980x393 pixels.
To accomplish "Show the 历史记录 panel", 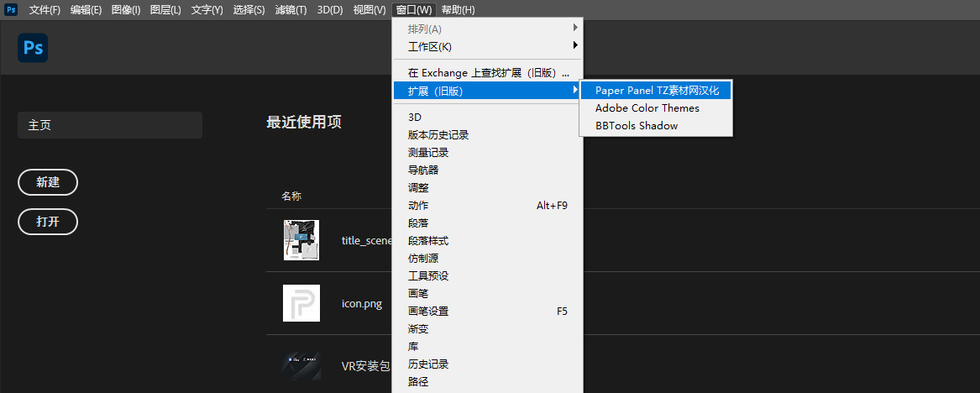I will [x=488, y=364].
